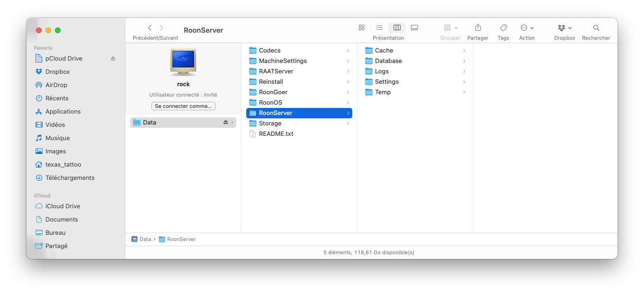Select the highlighted RoonServer folder
This screenshot has width=644, height=294.
[299, 113]
